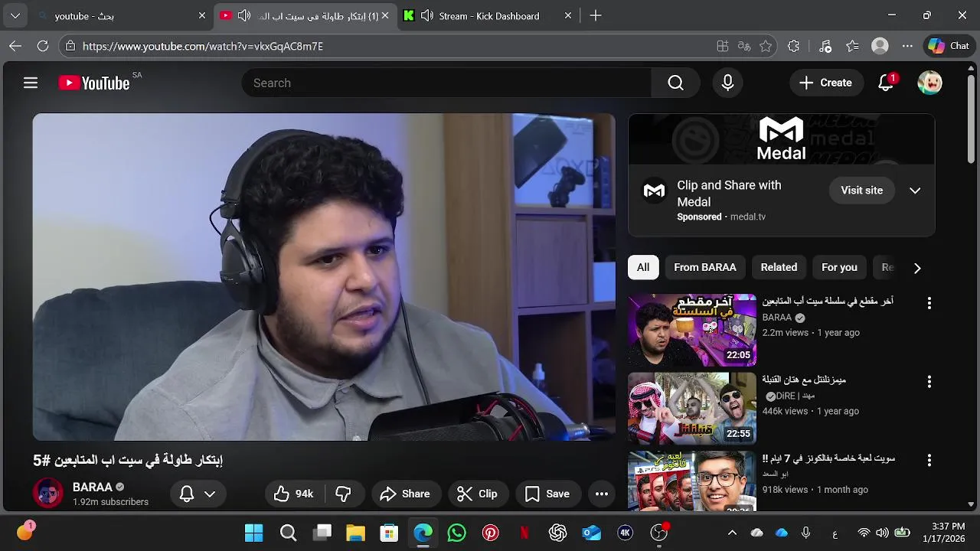
Task: Open YouTube account avatar menu
Action: click(x=929, y=83)
